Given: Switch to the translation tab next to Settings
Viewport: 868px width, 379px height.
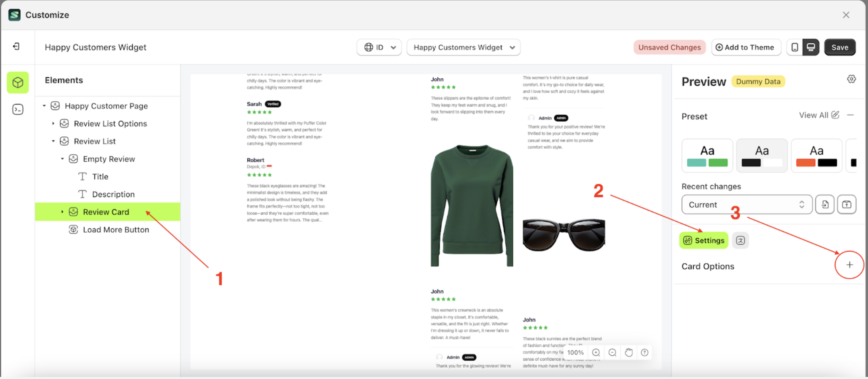Looking at the screenshot, I should pos(740,240).
